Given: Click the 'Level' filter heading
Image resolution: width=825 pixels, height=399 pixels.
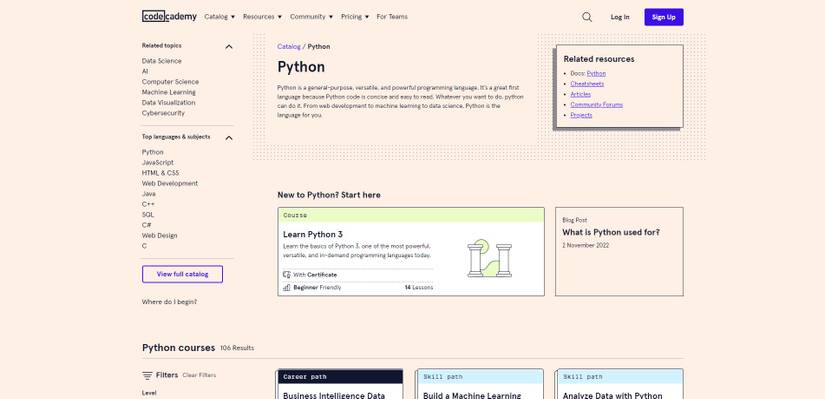Looking at the screenshot, I should (x=149, y=393).
